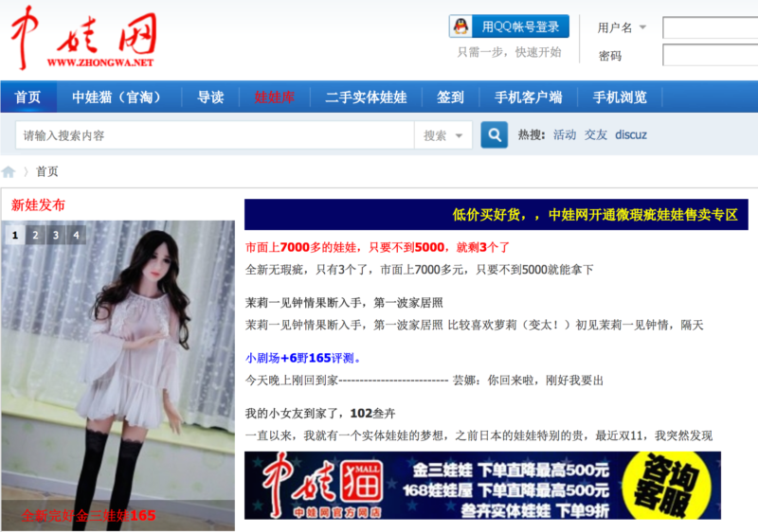Click summary text 一直以来，我就有一个实体娃娃的梦想
The width and height of the screenshot is (758, 532).
(x=478, y=435)
